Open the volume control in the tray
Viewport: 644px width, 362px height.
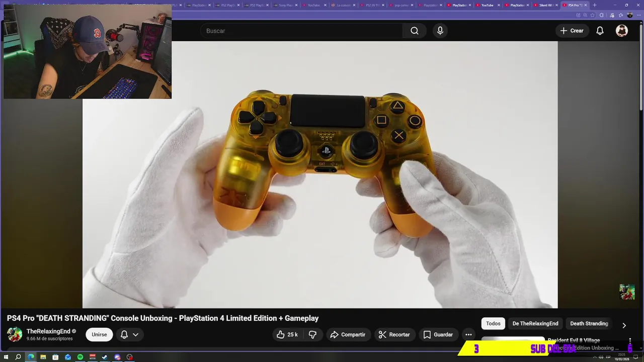tap(601, 357)
